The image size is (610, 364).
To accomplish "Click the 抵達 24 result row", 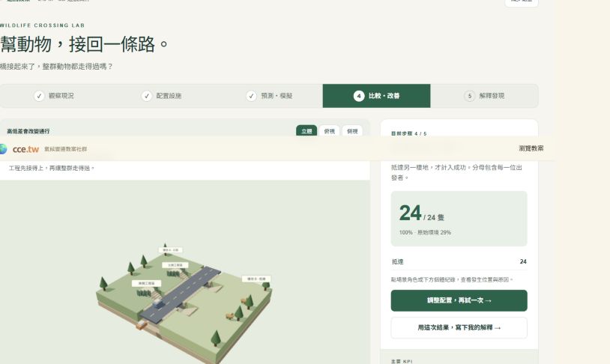I will pos(459,261).
